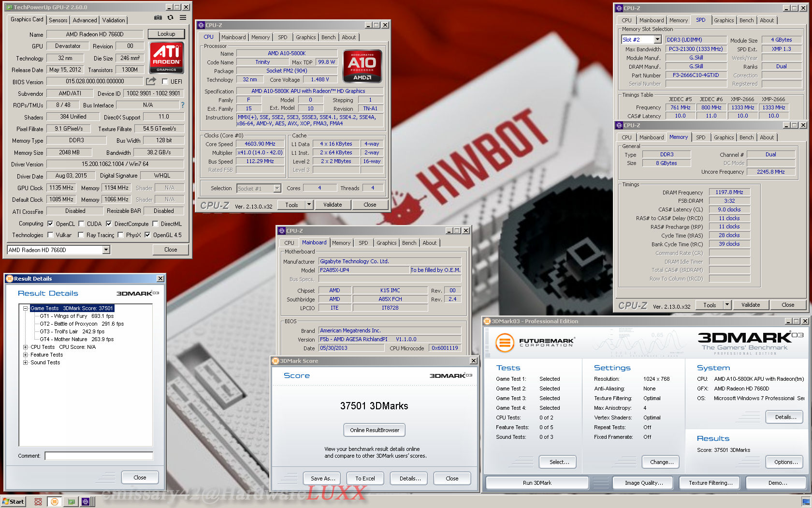812x508 pixels.
Task: Click the Run 3DMark button
Action: (537, 483)
